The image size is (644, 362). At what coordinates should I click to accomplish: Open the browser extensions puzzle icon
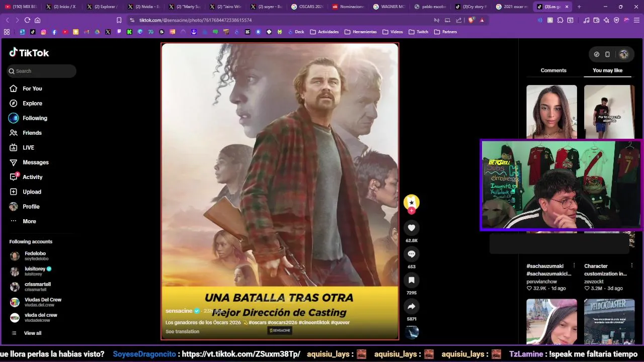[560, 20]
